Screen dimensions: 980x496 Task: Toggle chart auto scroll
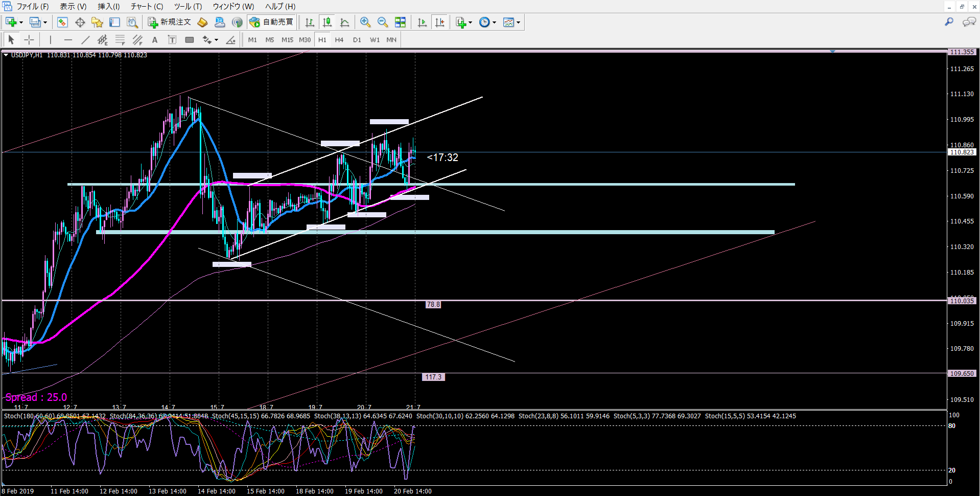[422, 22]
